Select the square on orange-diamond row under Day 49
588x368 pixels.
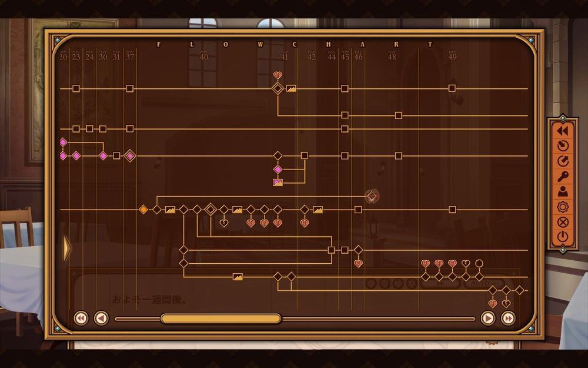452,210
